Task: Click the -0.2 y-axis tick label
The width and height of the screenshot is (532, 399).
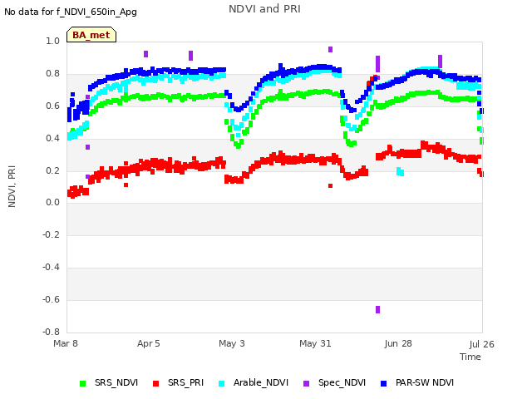Action: pos(51,234)
